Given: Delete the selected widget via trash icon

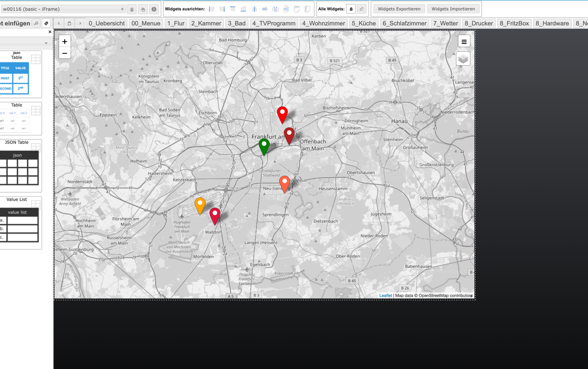Looking at the screenshot, I should pos(132,9).
